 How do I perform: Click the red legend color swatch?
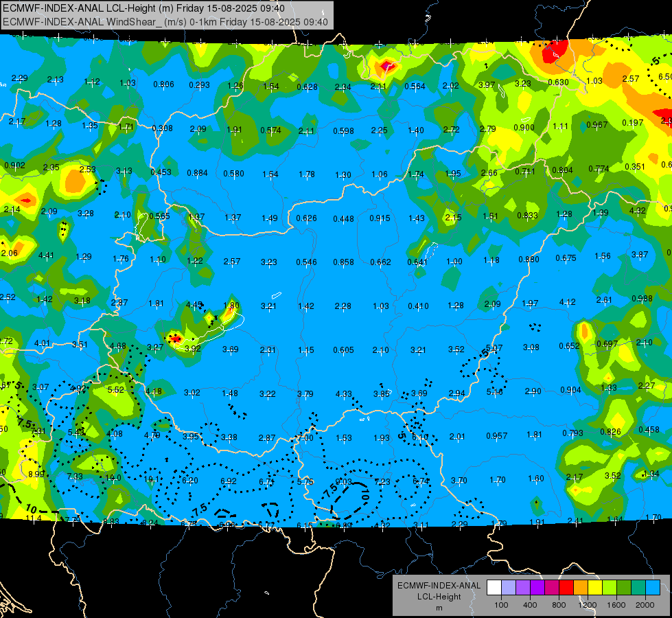(566, 588)
